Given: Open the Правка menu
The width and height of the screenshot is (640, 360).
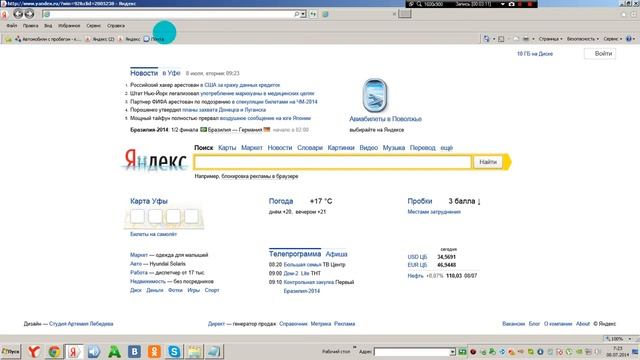Looking at the screenshot, I should (31, 26).
